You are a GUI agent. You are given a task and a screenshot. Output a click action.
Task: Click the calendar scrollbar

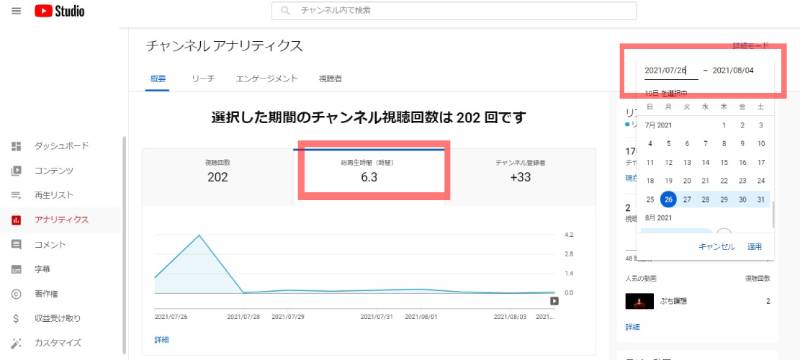773,215
